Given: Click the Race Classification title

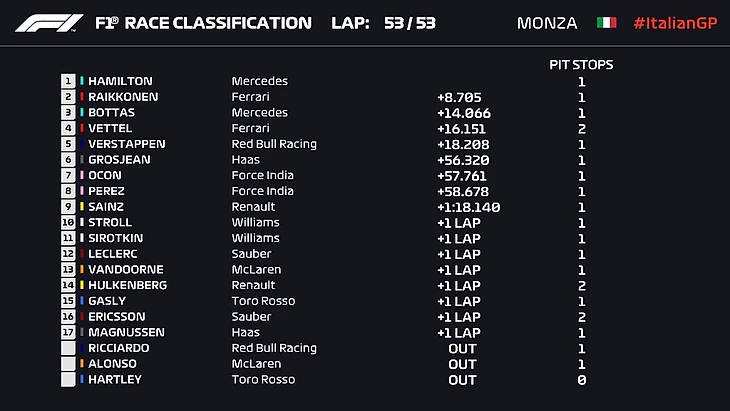Looking at the screenshot, I should 202,22.
